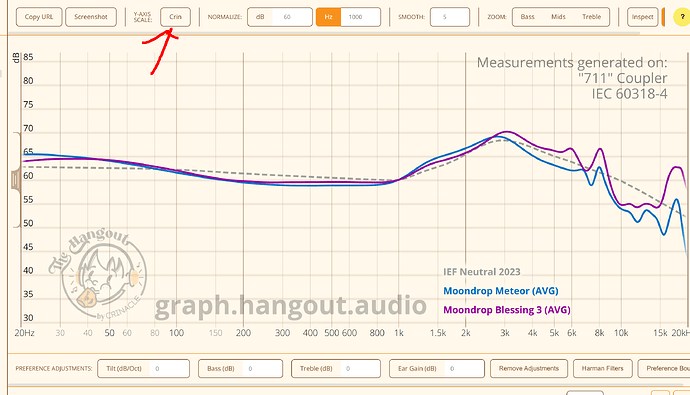Click the Preference Bounds button
This screenshot has height=395, width=690.
664,368
